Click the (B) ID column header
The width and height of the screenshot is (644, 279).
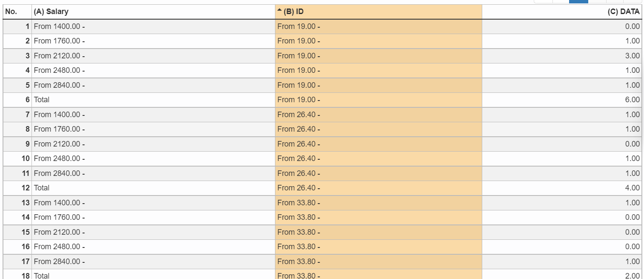379,12
